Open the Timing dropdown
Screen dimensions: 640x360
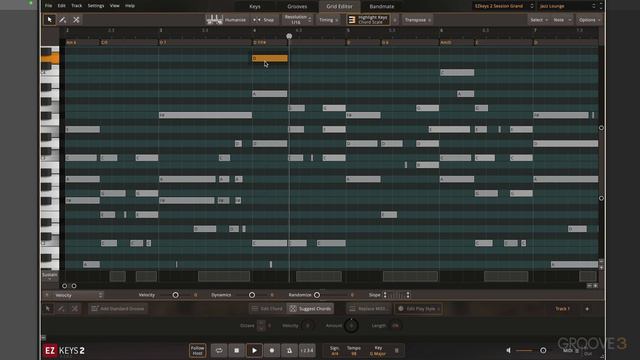(328, 20)
